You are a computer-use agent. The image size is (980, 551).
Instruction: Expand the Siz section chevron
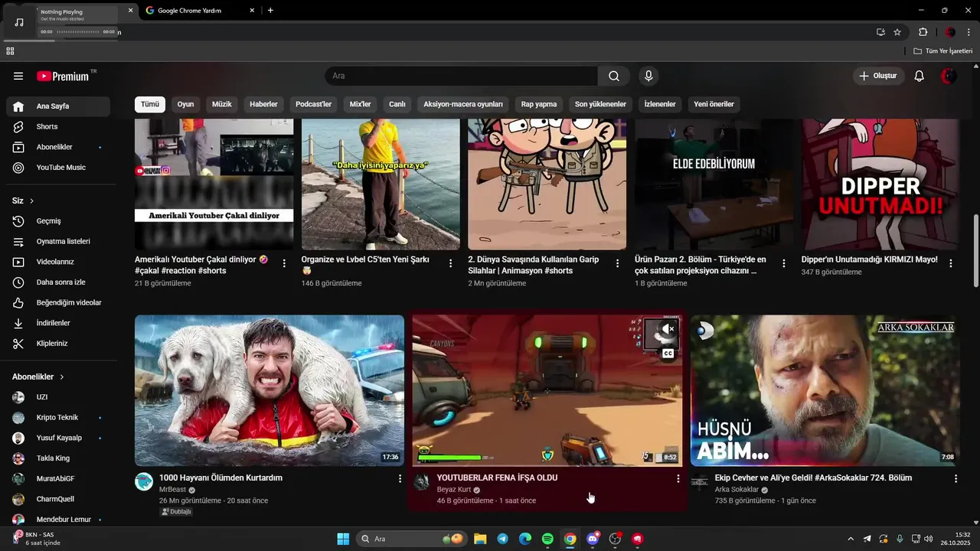[x=31, y=201]
